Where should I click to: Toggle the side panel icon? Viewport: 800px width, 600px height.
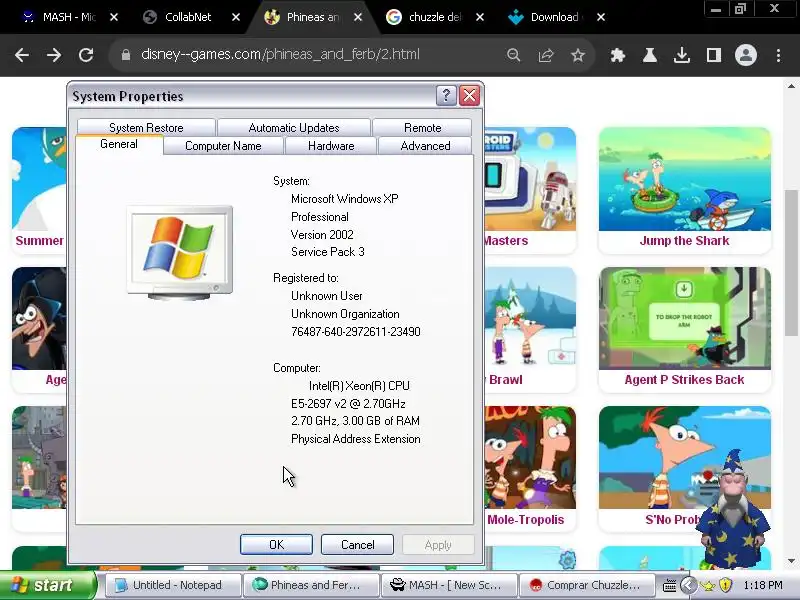pyautogui.click(x=713, y=55)
